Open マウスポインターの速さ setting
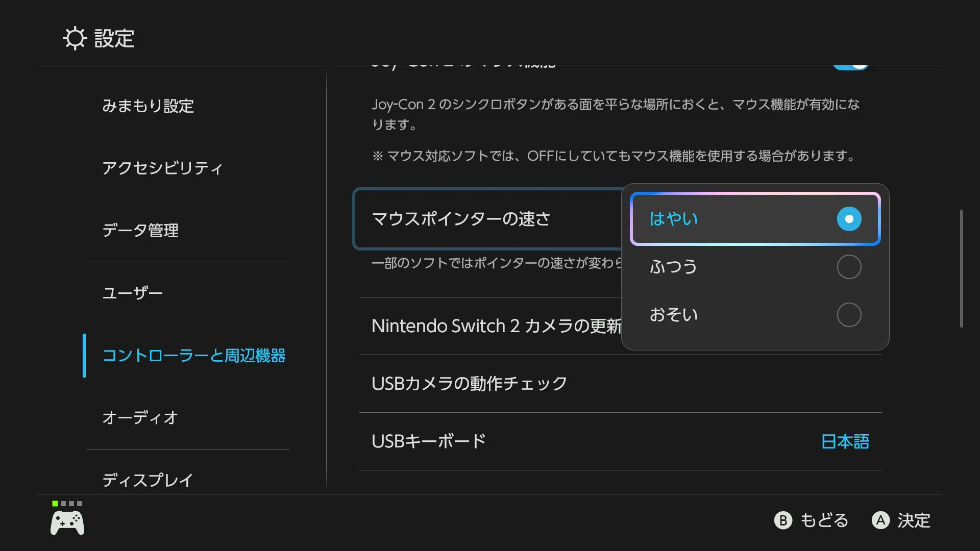 (487, 219)
